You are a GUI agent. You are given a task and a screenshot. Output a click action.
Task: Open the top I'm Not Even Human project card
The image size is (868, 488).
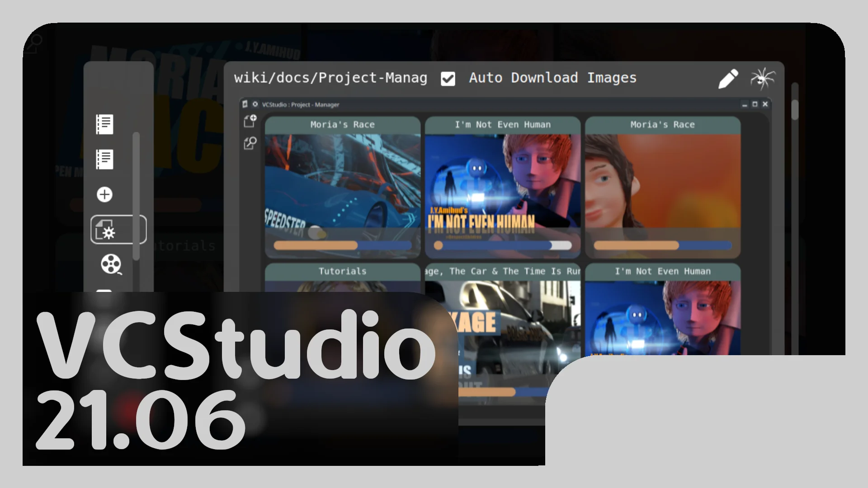pos(503,188)
